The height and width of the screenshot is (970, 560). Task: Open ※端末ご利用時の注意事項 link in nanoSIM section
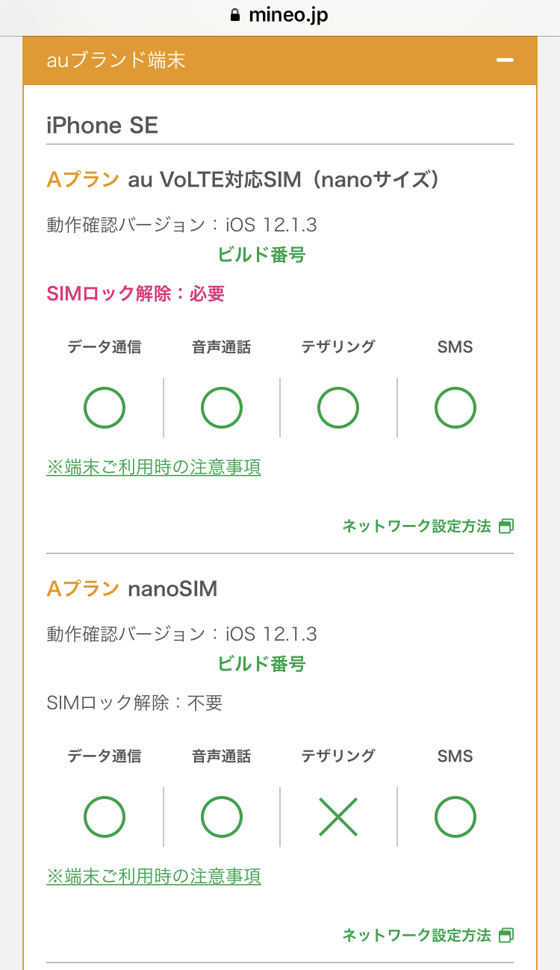tap(154, 876)
